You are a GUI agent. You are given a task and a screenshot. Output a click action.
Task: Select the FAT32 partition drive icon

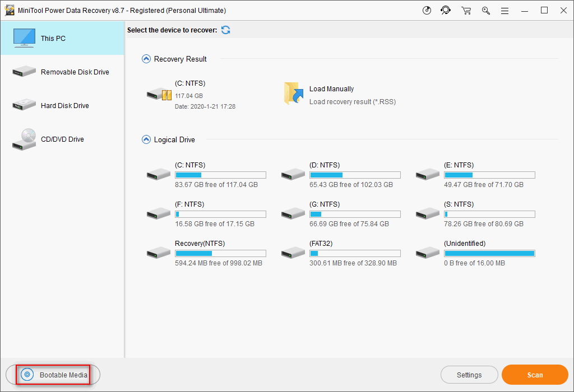coord(293,253)
